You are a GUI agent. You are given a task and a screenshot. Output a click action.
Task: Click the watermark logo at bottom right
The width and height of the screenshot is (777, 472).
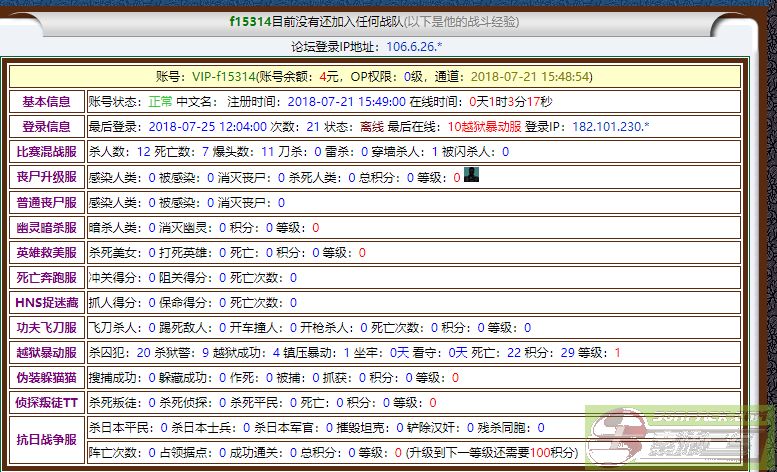688,436
